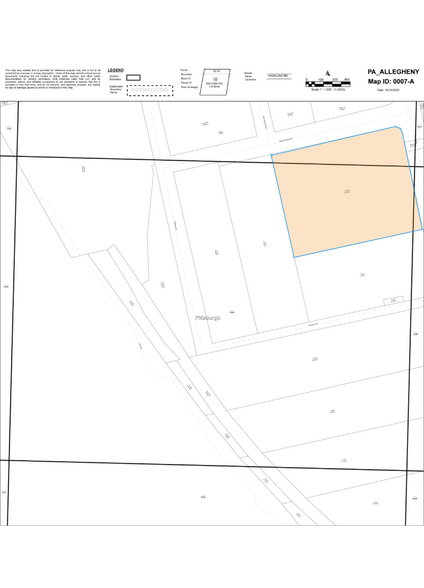Click the sample parcel diagram in legend
424x588 pixels.
coord(215,82)
